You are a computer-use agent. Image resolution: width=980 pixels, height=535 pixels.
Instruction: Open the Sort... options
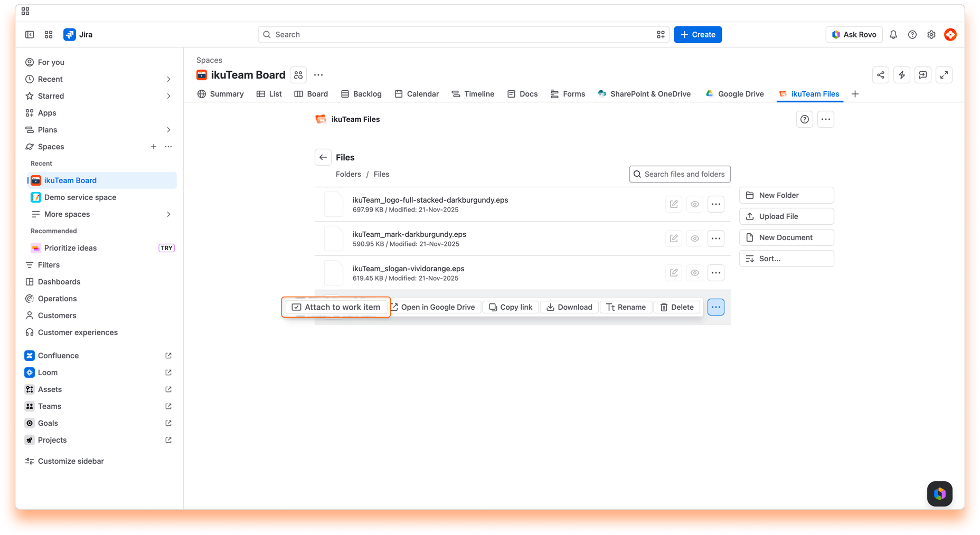(x=786, y=259)
